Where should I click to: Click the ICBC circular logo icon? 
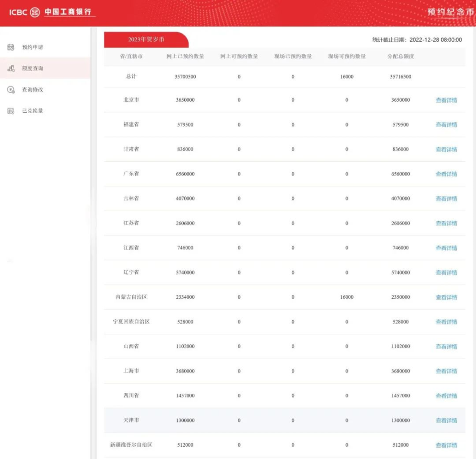[35, 12]
